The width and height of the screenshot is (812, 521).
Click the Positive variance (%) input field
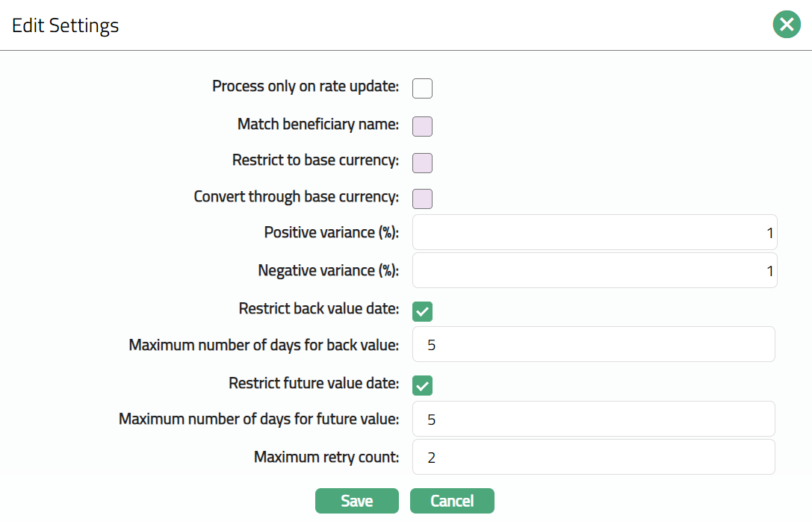(x=594, y=233)
